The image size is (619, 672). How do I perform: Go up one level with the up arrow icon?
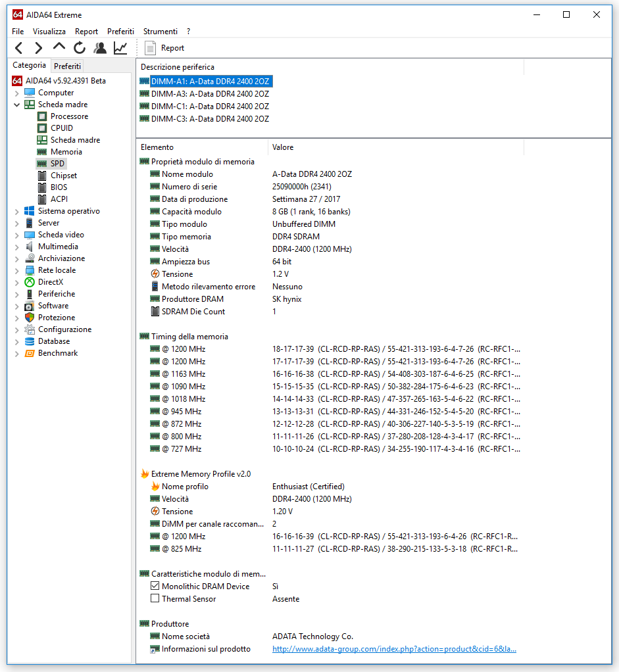tap(59, 47)
